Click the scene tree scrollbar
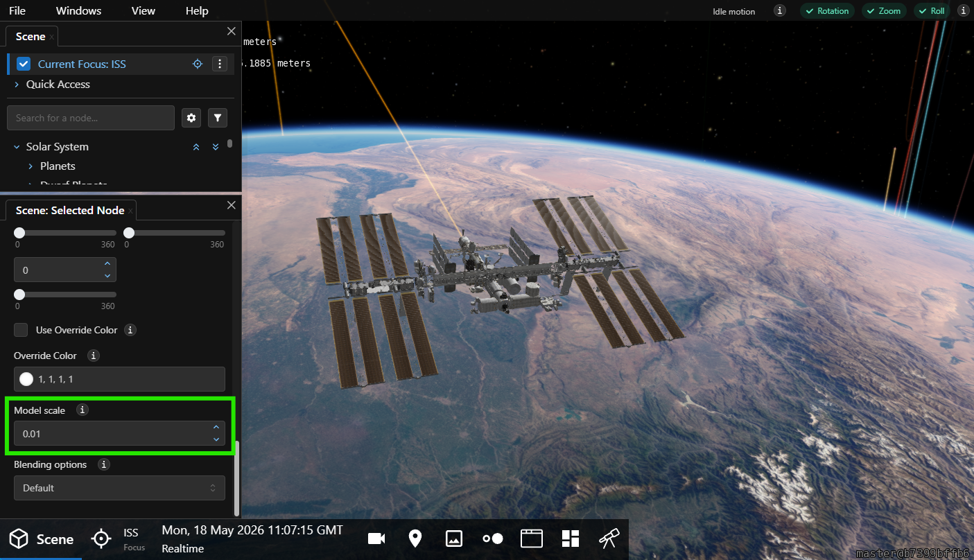 click(229, 144)
